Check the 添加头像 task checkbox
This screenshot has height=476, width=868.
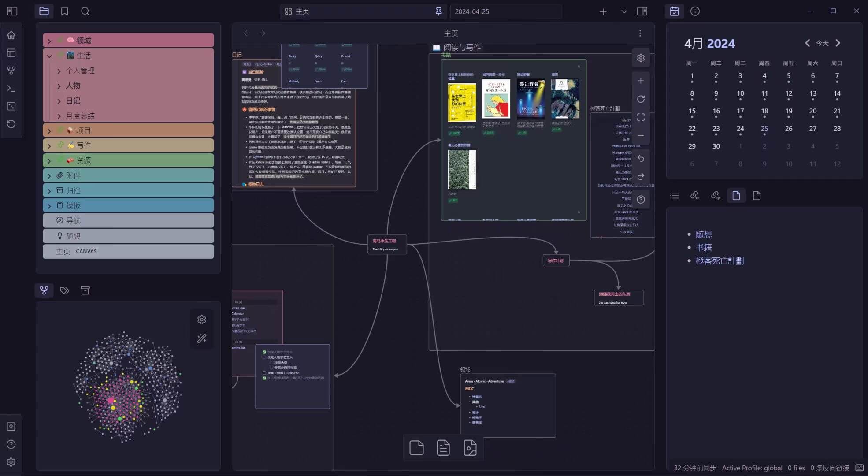(271, 362)
